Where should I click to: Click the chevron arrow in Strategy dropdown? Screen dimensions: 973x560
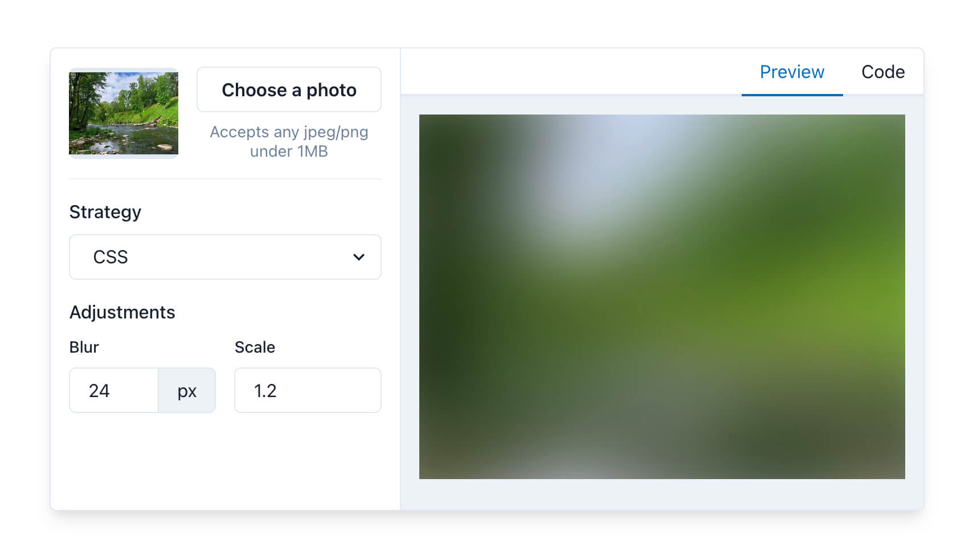tap(358, 257)
